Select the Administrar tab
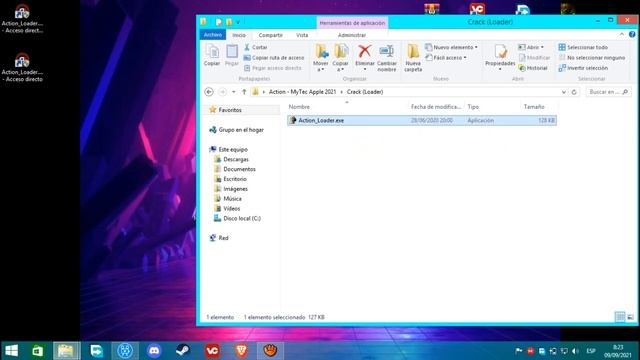This screenshot has height=360, width=640. tap(351, 35)
